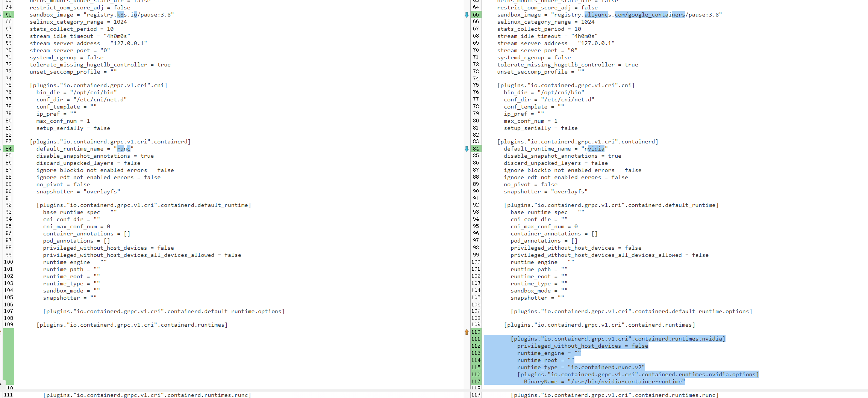Viewport: 868px width, 398px height.
Task: Select line number 65 in the left pane
Action: click(9, 15)
